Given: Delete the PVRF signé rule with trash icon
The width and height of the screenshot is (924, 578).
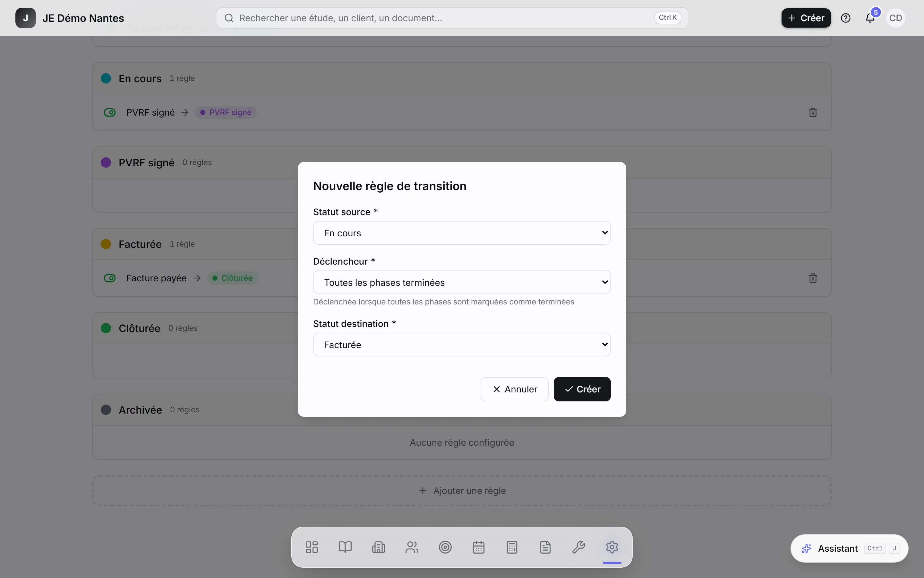Looking at the screenshot, I should pyautogui.click(x=813, y=112).
